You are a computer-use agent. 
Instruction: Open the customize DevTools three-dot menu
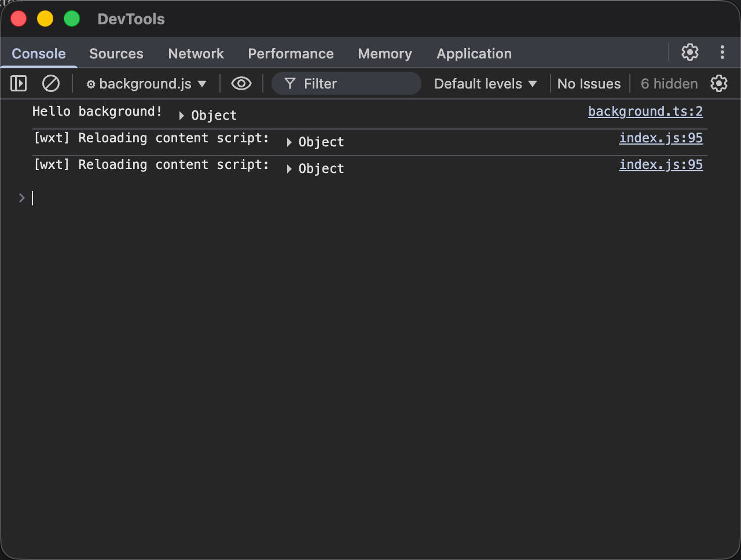click(x=722, y=53)
